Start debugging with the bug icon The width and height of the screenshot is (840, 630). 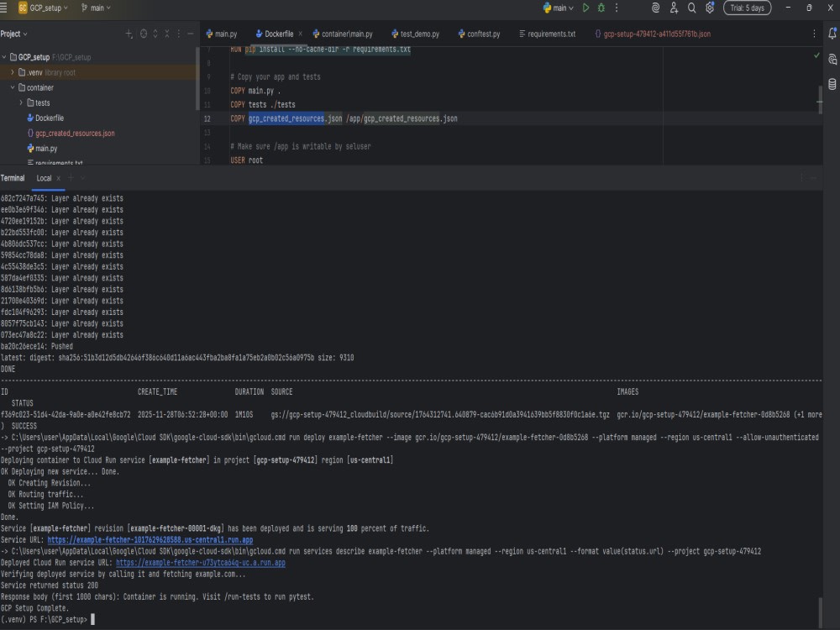click(601, 8)
